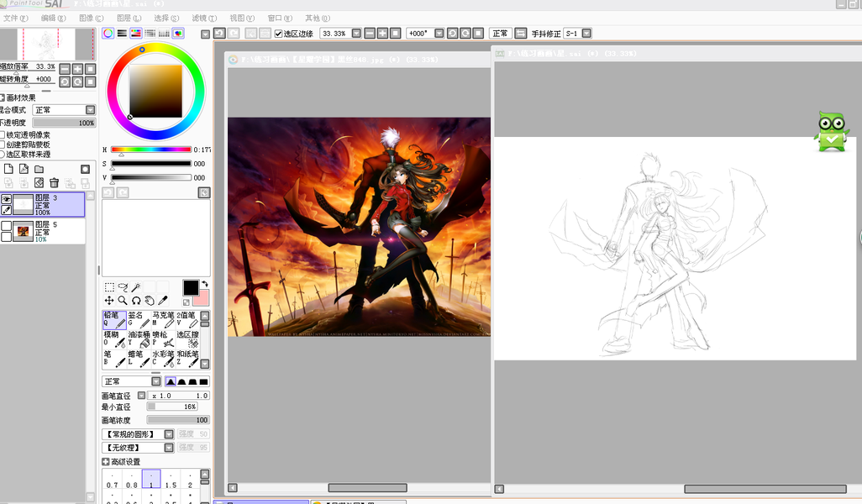
Task: Click the black foreground color swatch
Action: [191, 287]
